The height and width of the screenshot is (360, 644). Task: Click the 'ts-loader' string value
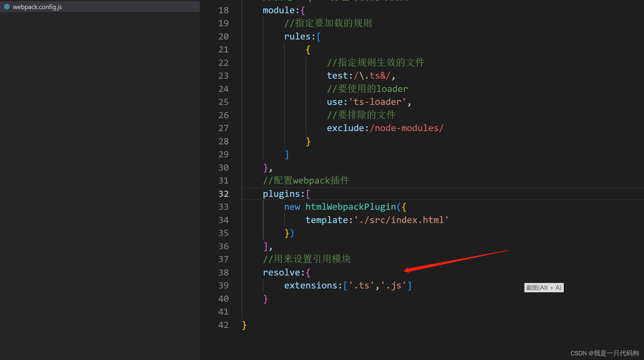pos(377,102)
